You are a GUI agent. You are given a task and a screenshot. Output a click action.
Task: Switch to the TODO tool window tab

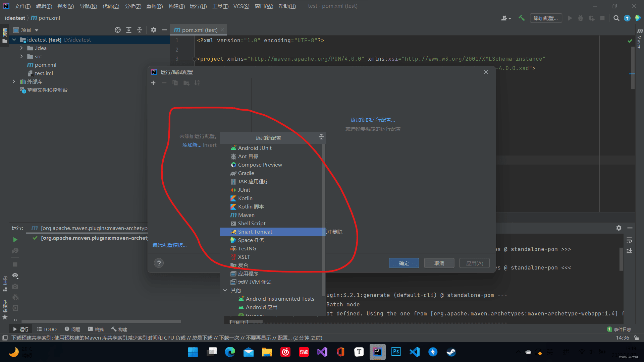click(x=47, y=329)
